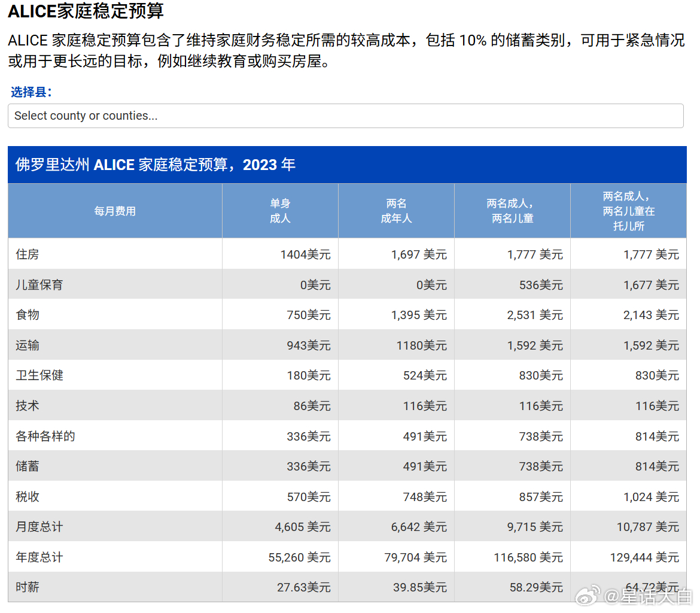Select the 食物 row label
Screen dimensions: 700x613
click(x=28, y=314)
